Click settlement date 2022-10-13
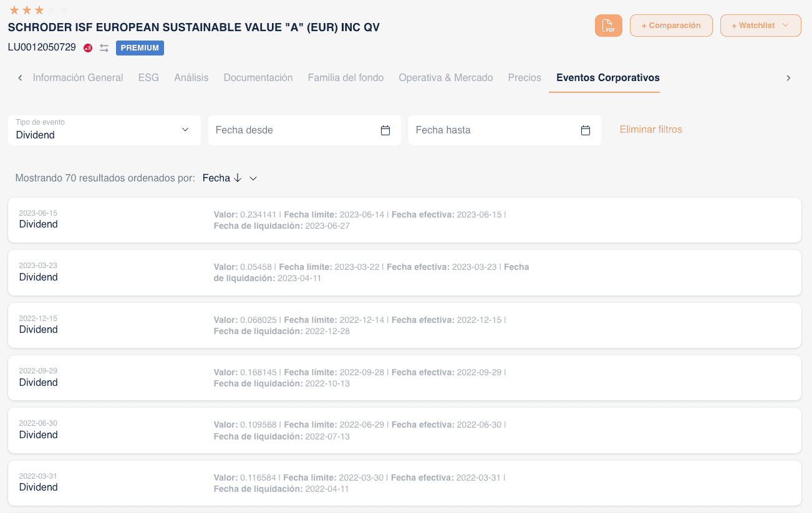Screen dimensions: 812x513 [327, 383]
